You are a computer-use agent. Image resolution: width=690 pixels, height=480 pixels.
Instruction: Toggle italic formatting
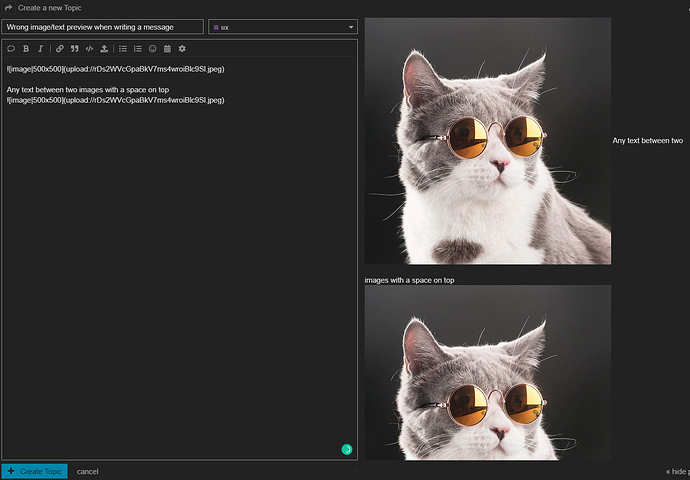point(40,49)
